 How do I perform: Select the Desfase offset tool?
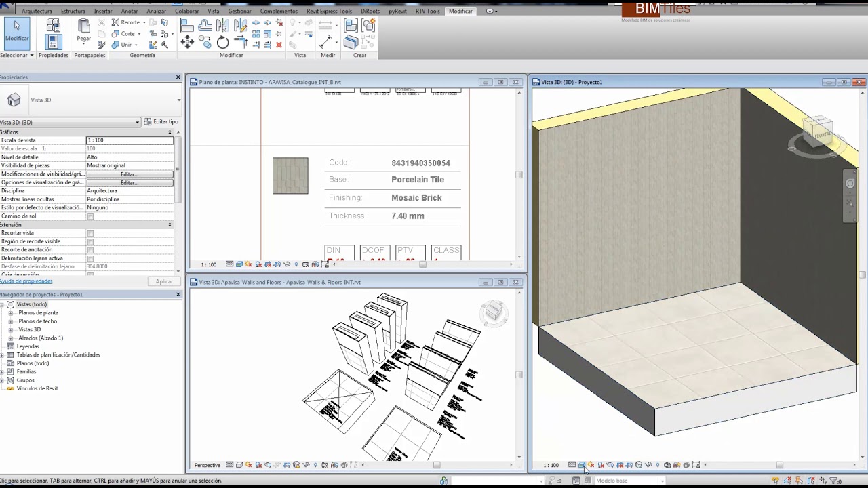click(205, 26)
